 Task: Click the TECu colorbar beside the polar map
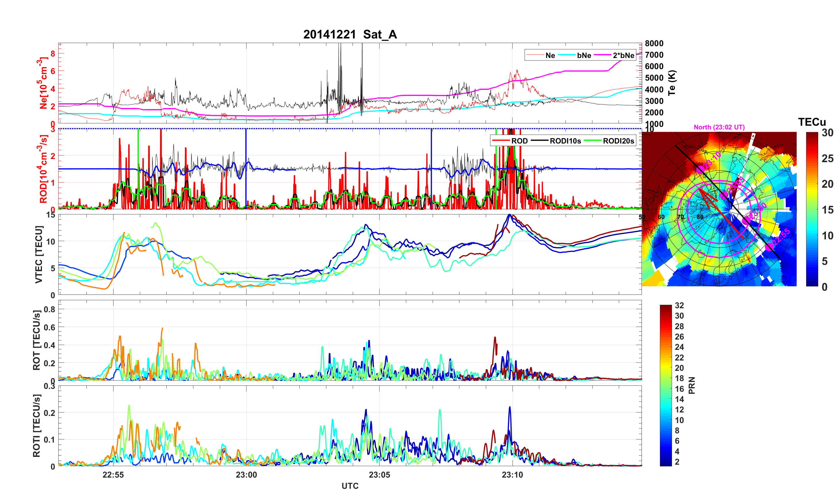[x=812, y=209]
